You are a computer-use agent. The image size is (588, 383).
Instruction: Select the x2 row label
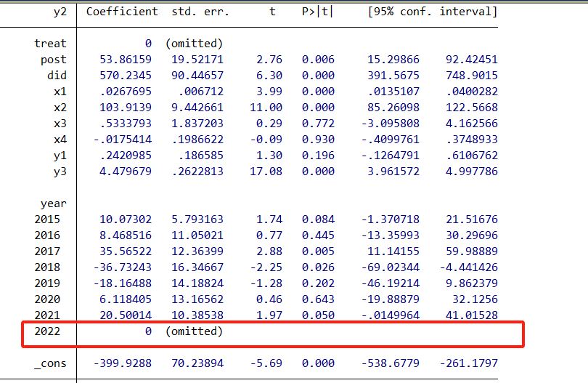pyautogui.click(x=60, y=108)
